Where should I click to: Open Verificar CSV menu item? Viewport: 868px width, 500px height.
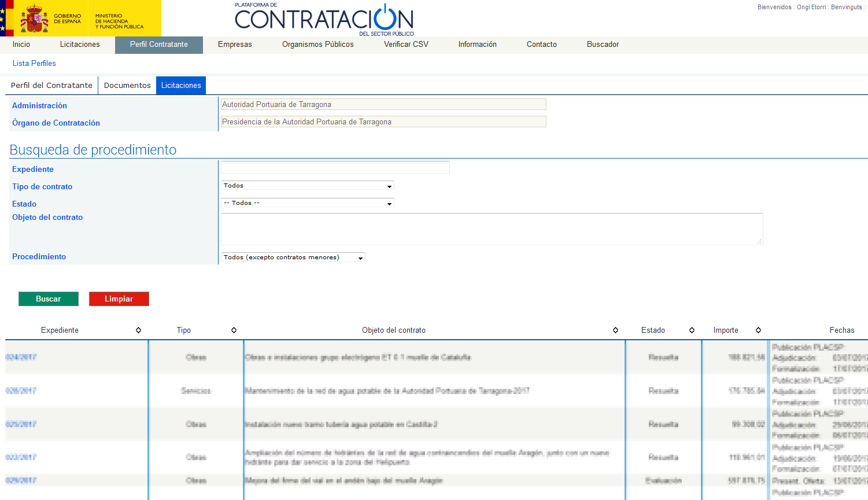(x=406, y=45)
